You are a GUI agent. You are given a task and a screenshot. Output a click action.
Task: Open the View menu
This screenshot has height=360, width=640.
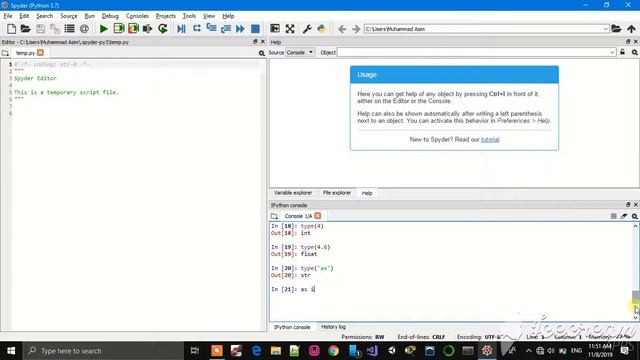click(209, 16)
